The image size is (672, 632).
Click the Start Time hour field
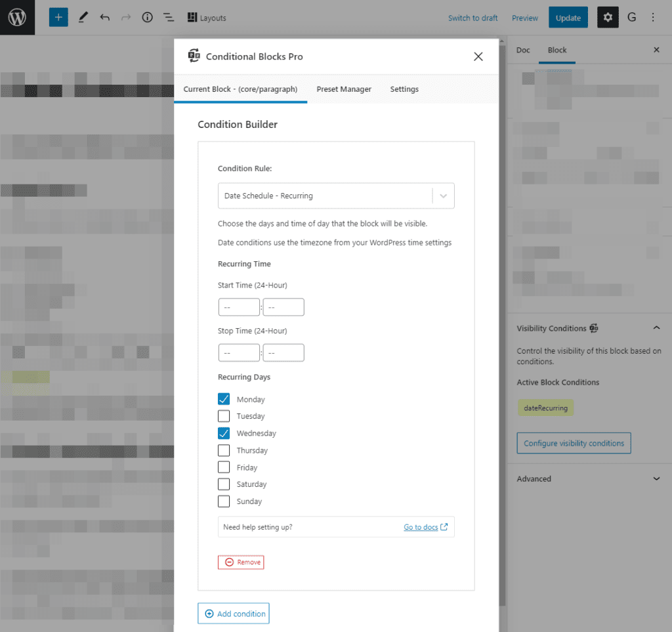pyautogui.click(x=239, y=307)
